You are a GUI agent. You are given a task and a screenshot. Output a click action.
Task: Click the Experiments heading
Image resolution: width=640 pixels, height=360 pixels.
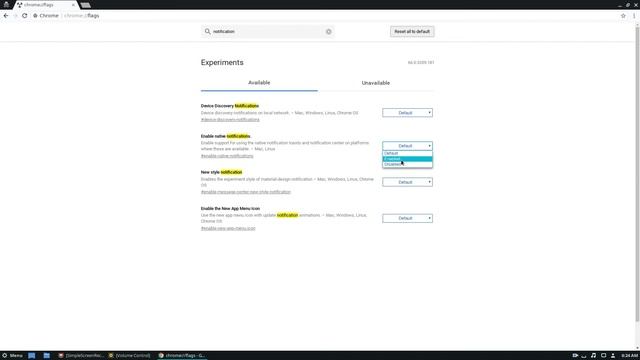tap(222, 62)
